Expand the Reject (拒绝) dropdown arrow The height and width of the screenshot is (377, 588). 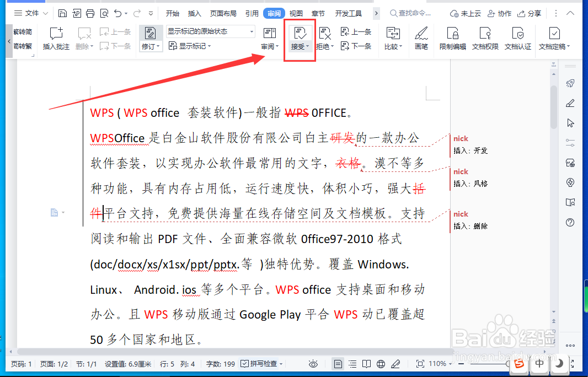332,47
